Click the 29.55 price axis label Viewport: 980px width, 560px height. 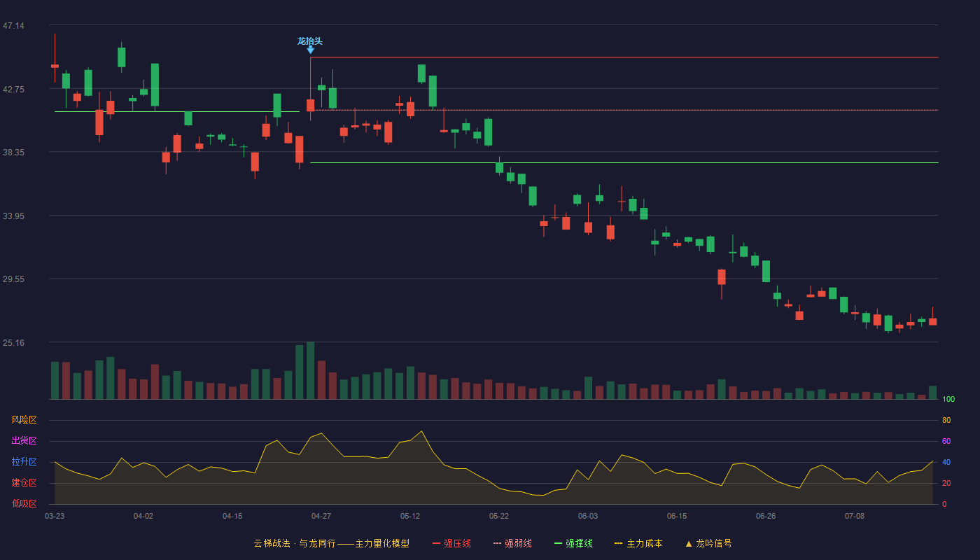pos(13,279)
